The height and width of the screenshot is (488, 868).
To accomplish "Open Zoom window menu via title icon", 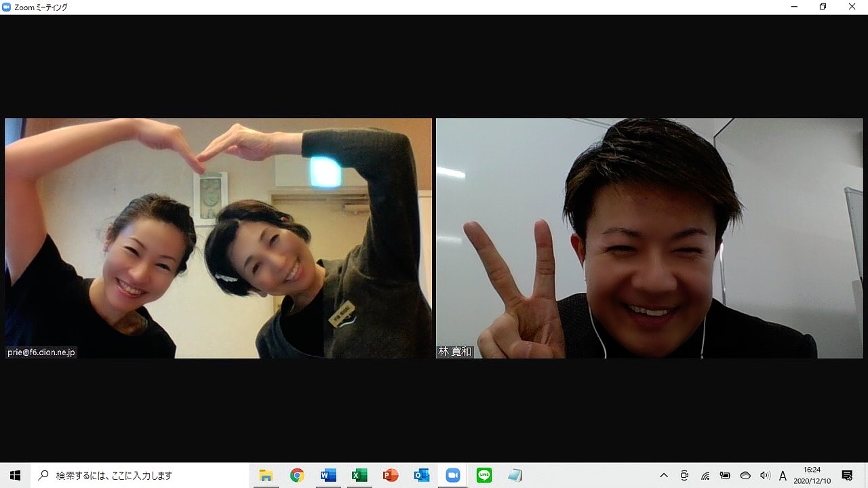I will [7, 7].
